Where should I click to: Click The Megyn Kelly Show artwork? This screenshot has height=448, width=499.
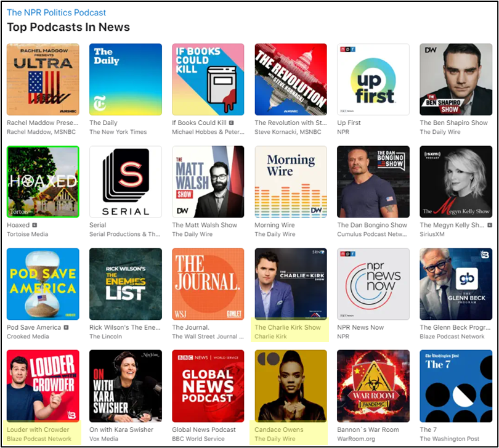click(456, 182)
